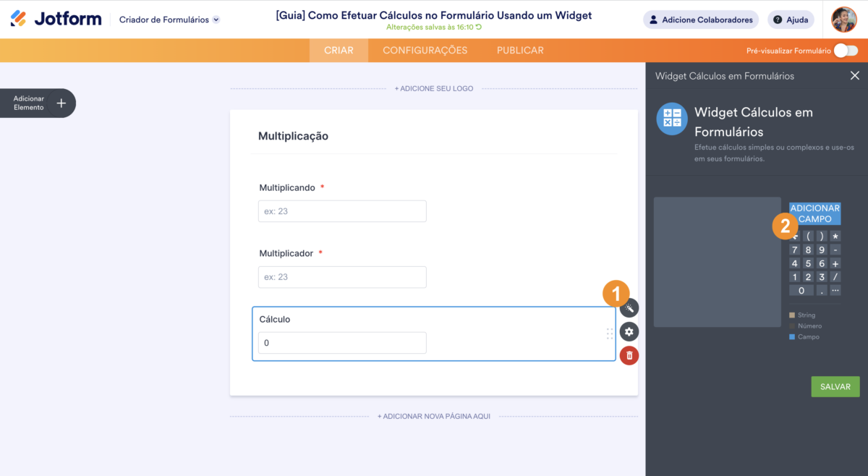Open the keypad more options ellipsis key
The image size is (868, 476).
[835, 291]
